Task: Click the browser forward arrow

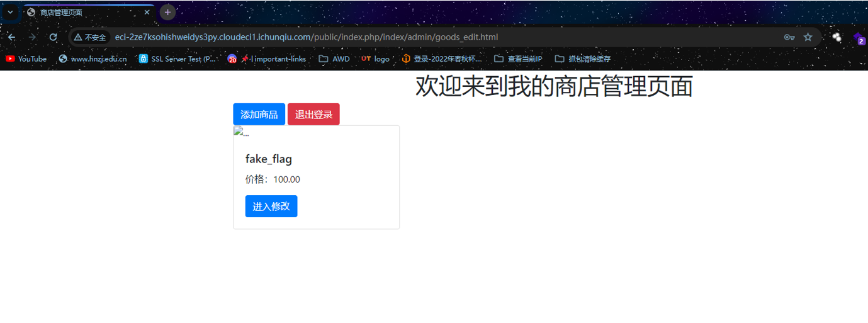Action: pyautogui.click(x=32, y=37)
